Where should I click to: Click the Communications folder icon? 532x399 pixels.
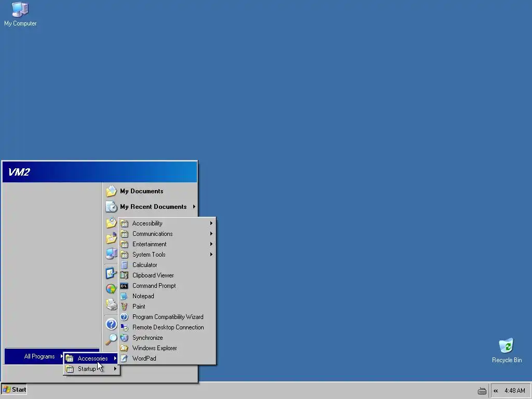124,234
